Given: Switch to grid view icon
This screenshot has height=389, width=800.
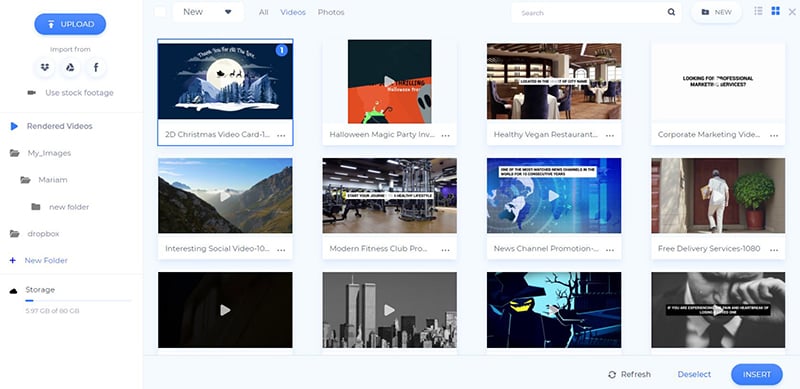Looking at the screenshot, I should (776, 11).
